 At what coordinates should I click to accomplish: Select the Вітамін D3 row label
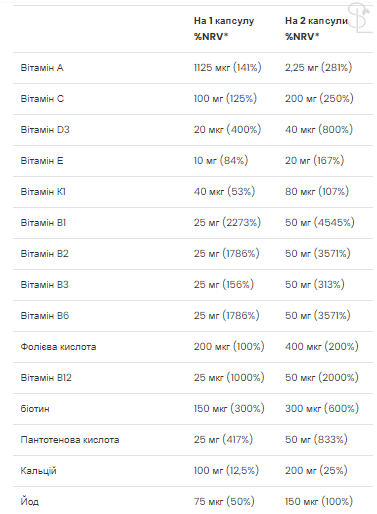pyautogui.click(x=45, y=130)
